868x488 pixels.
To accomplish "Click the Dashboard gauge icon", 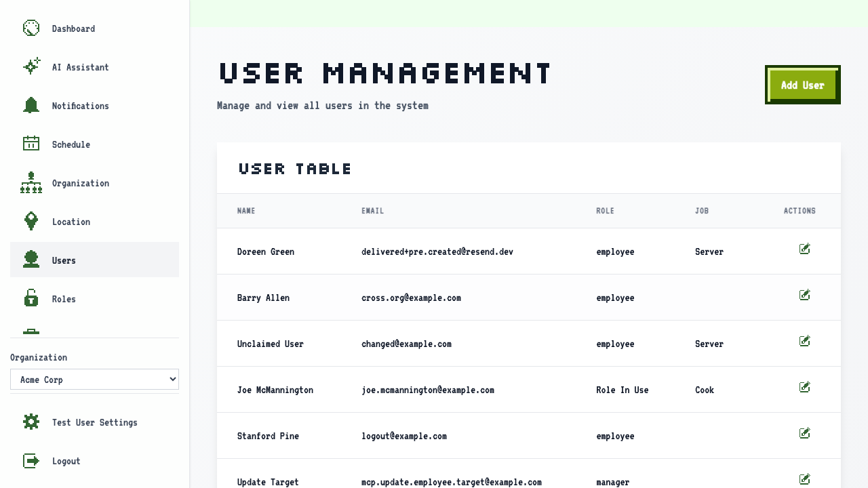I will (31, 28).
